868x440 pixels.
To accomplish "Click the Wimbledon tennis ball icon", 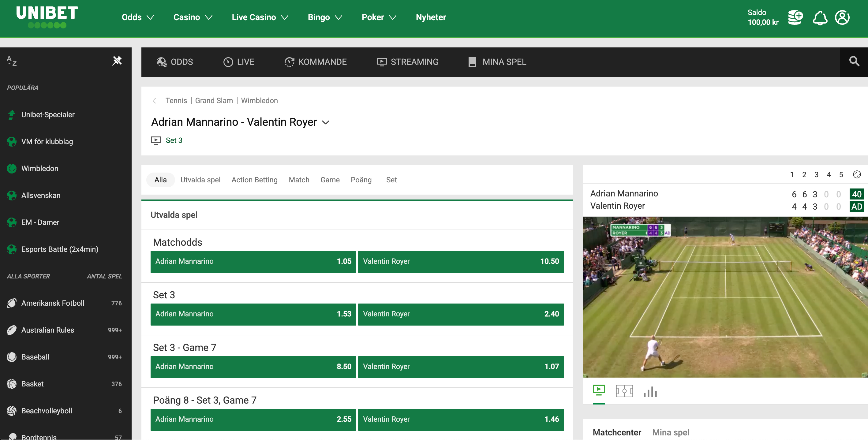I will coord(11,169).
